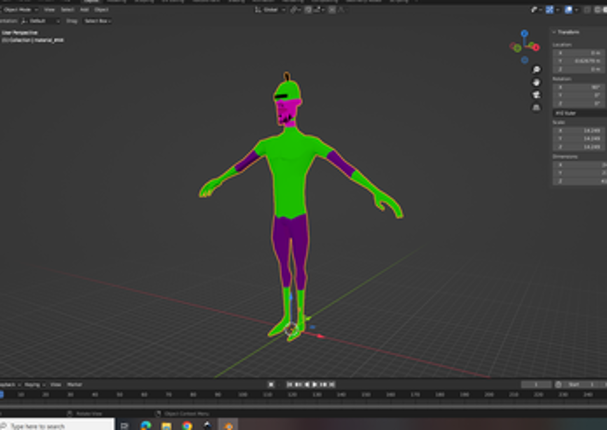Open the Default orientation dropdown

click(x=41, y=21)
